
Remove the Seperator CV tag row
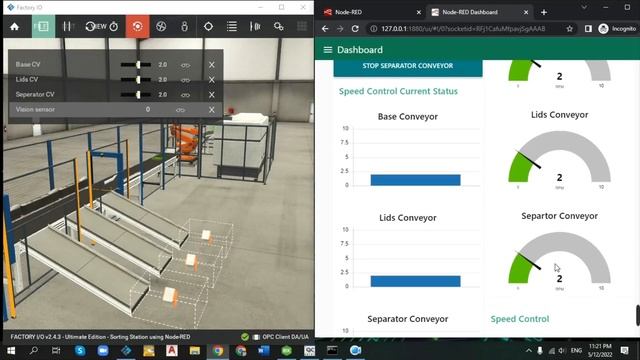(x=211, y=95)
